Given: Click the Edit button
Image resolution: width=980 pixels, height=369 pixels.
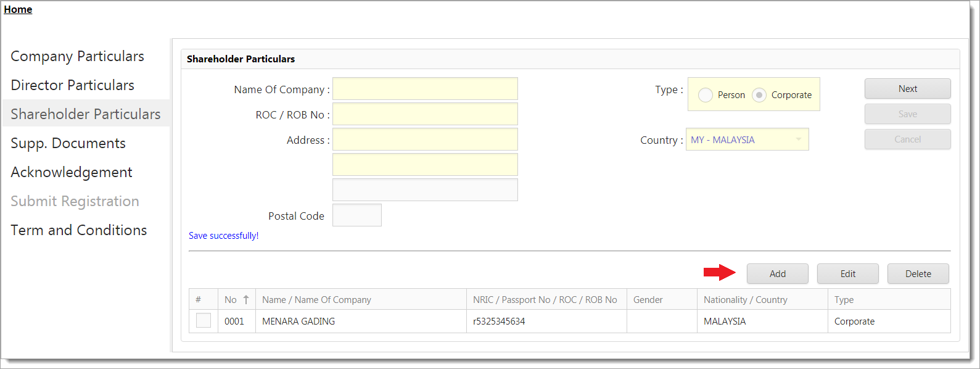Looking at the screenshot, I should (847, 274).
